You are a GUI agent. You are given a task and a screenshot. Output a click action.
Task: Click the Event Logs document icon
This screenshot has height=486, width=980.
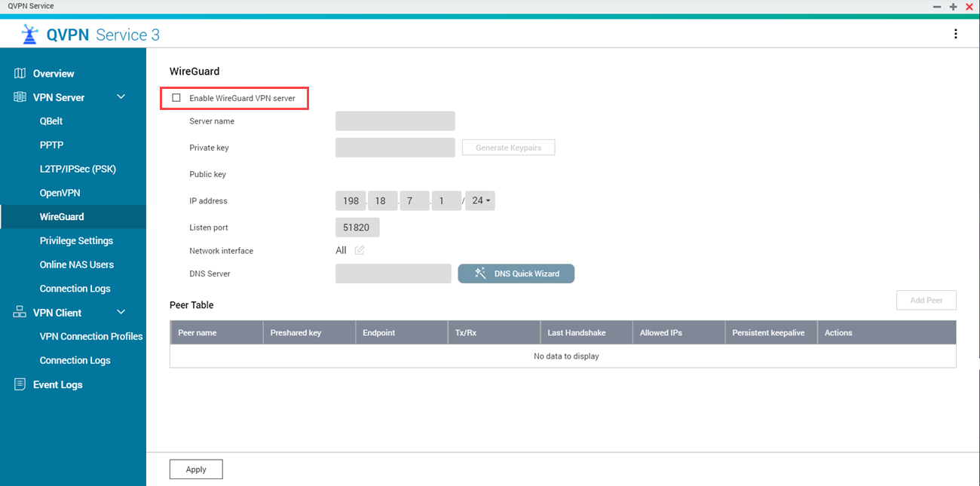point(20,384)
